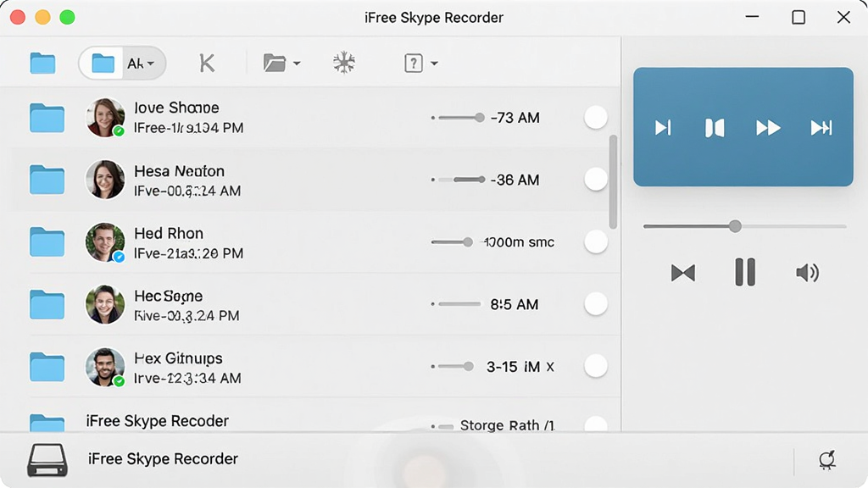868x488 pixels.
Task: Click the plain folder icon in the toolbar
Action: [x=42, y=63]
